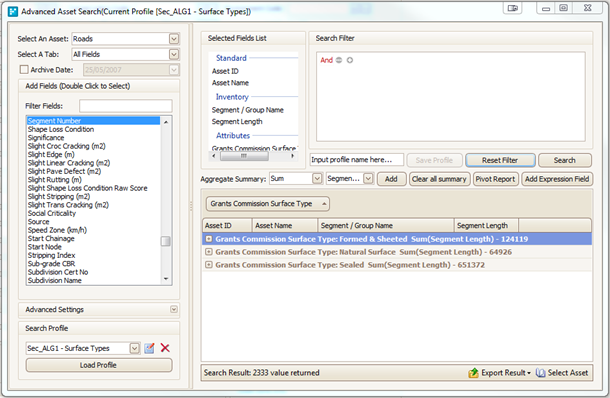The image size is (610, 398).
Task: Expand the Advanced Settings section
Action: [x=174, y=309]
